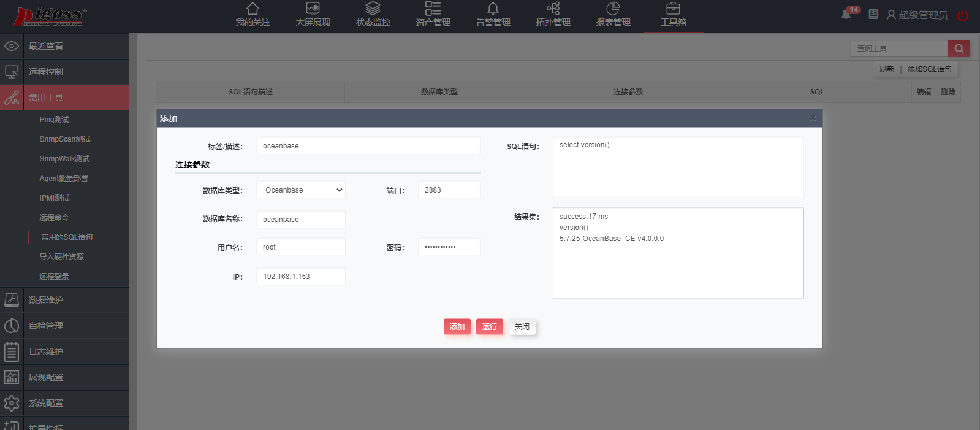Click the 日志维护 clipboard icon in sidebar

[x=12, y=351]
